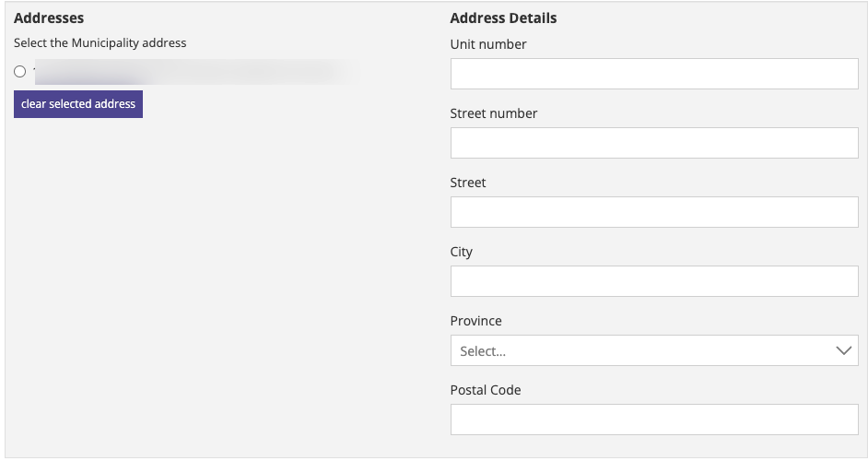The image size is (868, 461).
Task: Click the Select the Municipality address text
Action: [100, 43]
